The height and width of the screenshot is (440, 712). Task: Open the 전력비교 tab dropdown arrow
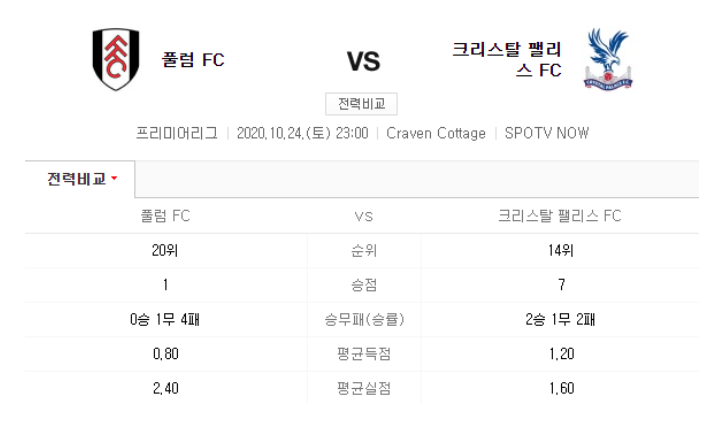click(x=114, y=178)
